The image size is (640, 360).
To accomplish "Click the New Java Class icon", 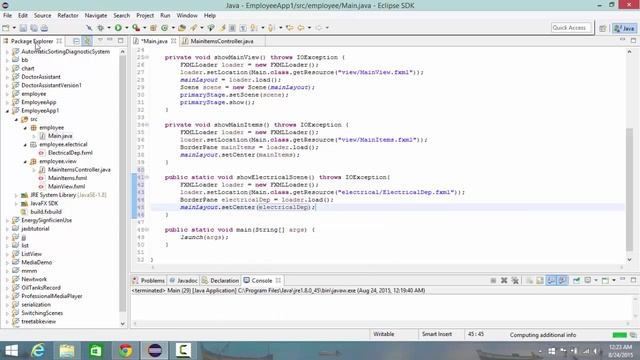I will click(x=164, y=28).
